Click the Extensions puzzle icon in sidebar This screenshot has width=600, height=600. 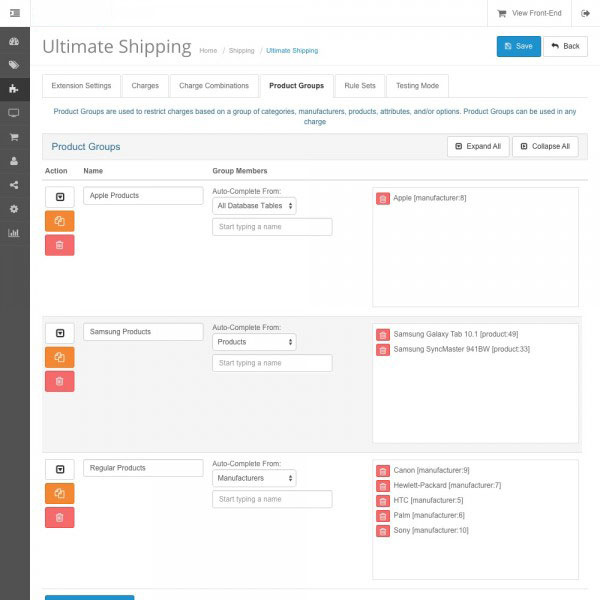[x=14, y=89]
